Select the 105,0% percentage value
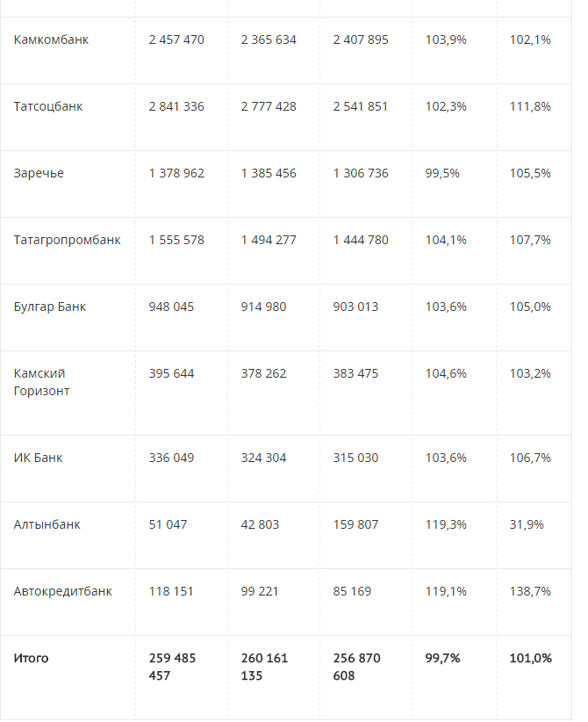 (x=530, y=307)
